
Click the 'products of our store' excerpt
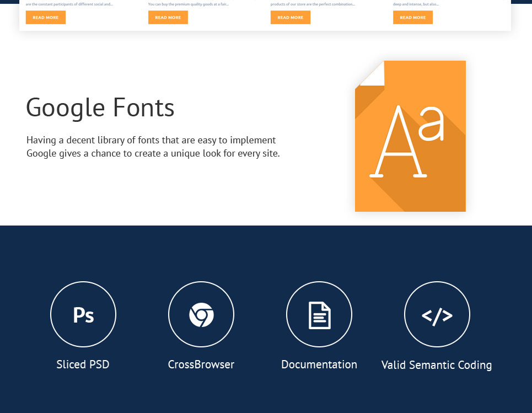pos(313,4)
